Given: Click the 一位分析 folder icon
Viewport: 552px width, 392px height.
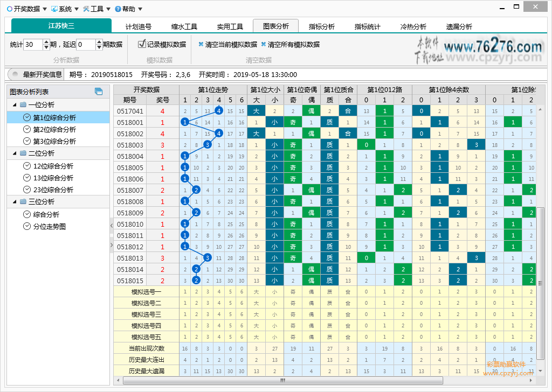Looking at the screenshot, I should tap(23, 104).
